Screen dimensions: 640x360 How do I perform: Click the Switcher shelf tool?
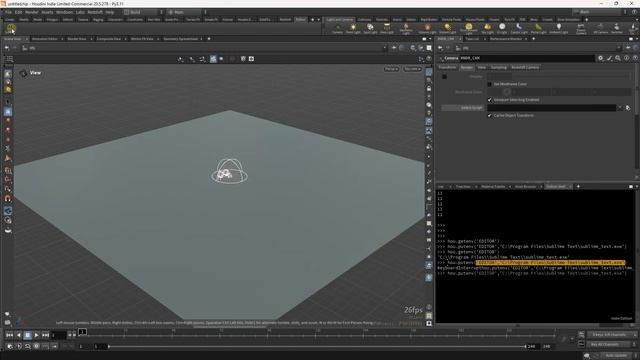617,29
